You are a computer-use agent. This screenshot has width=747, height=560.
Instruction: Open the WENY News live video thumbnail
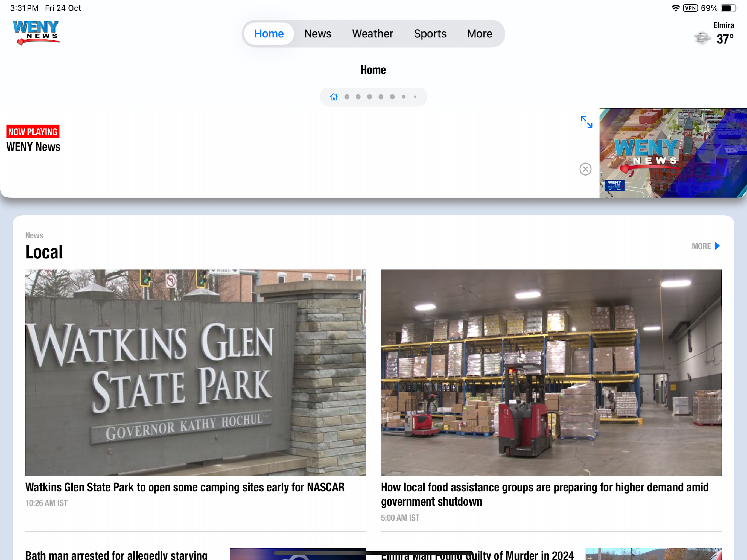[x=673, y=153]
